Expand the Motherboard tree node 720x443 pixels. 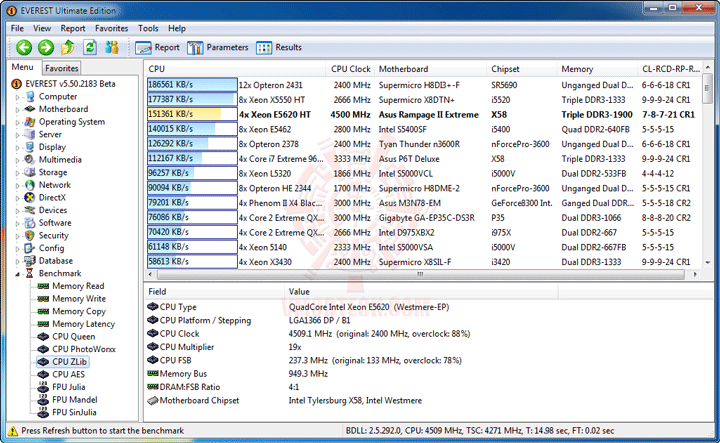click(17, 110)
